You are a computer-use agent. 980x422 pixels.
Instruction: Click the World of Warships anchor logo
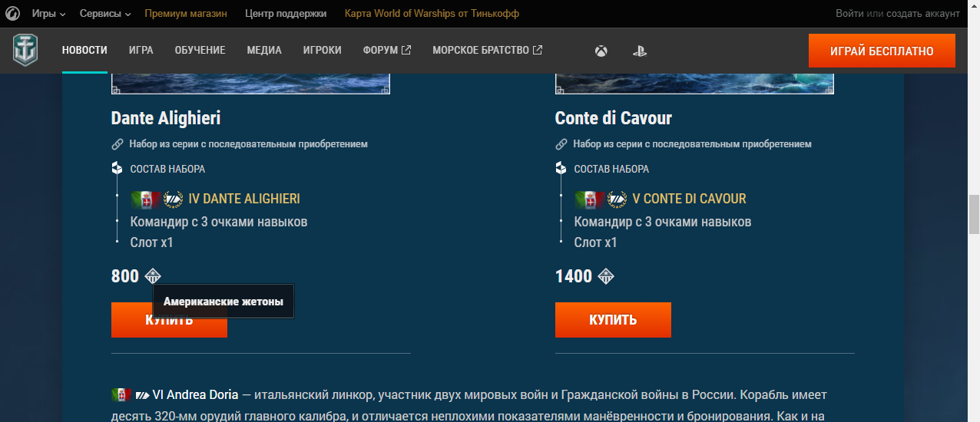pos(25,50)
